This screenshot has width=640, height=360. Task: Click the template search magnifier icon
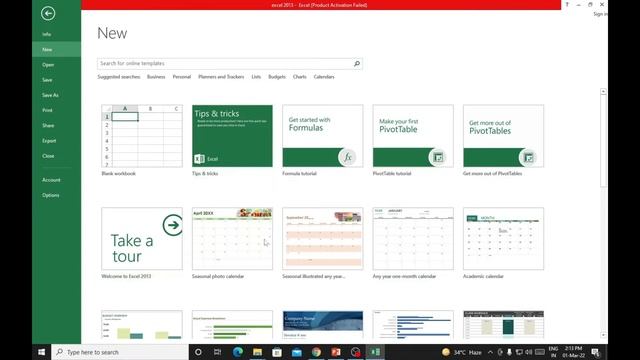click(357, 64)
